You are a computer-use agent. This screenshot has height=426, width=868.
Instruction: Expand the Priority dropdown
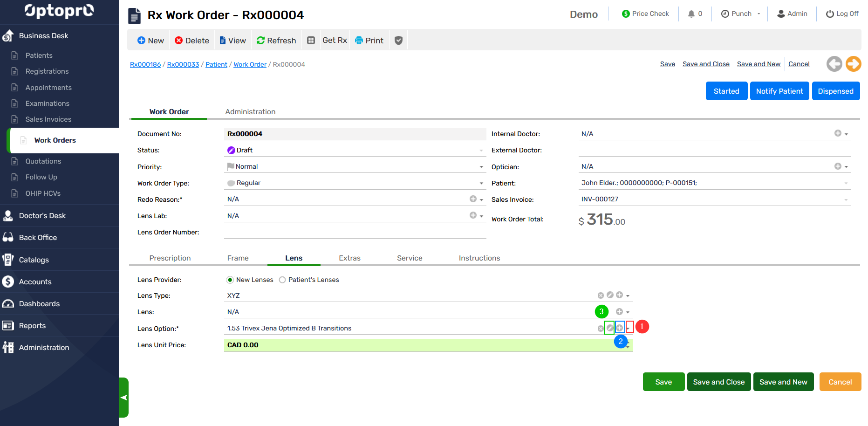(481, 167)
